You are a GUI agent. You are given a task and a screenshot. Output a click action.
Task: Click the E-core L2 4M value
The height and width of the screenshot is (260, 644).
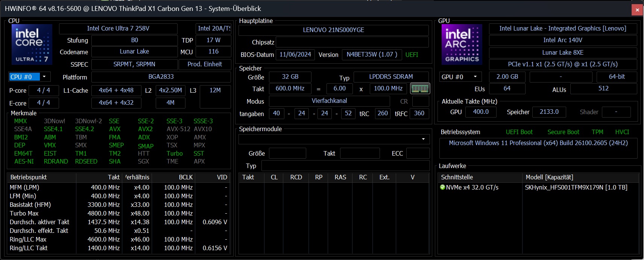click(170, 103)
